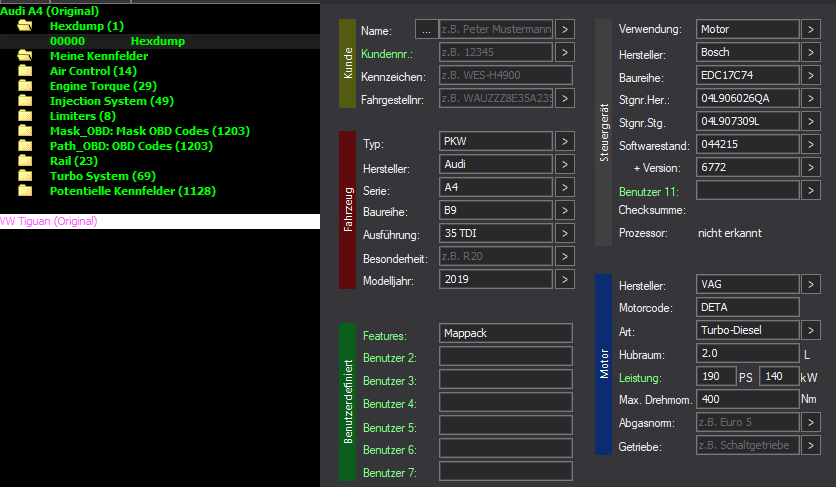
Task: Click the Benutzer 3 input field
Action: pyautogui.click(x=505, y=379)
